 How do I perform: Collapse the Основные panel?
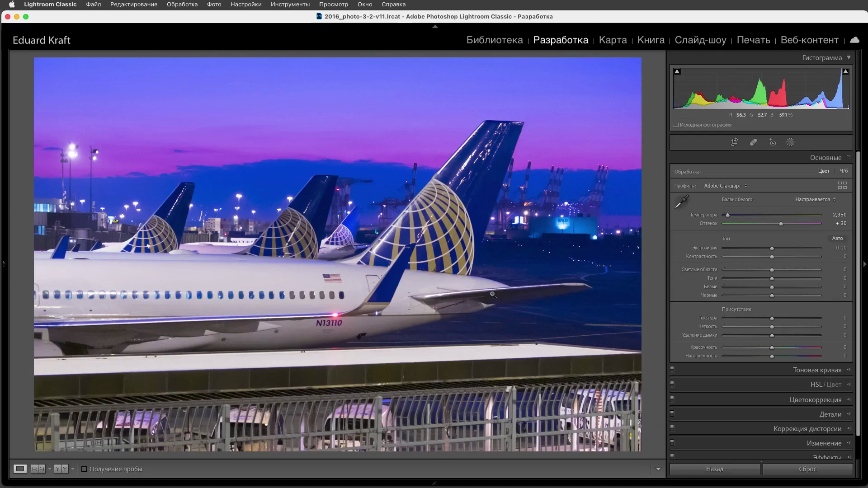tap(849, 158)
